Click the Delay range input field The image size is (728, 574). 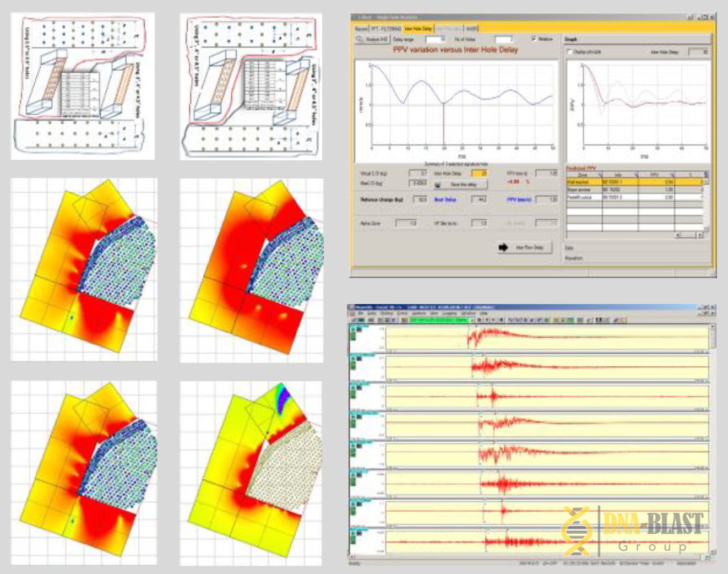(x=436, y=40)
